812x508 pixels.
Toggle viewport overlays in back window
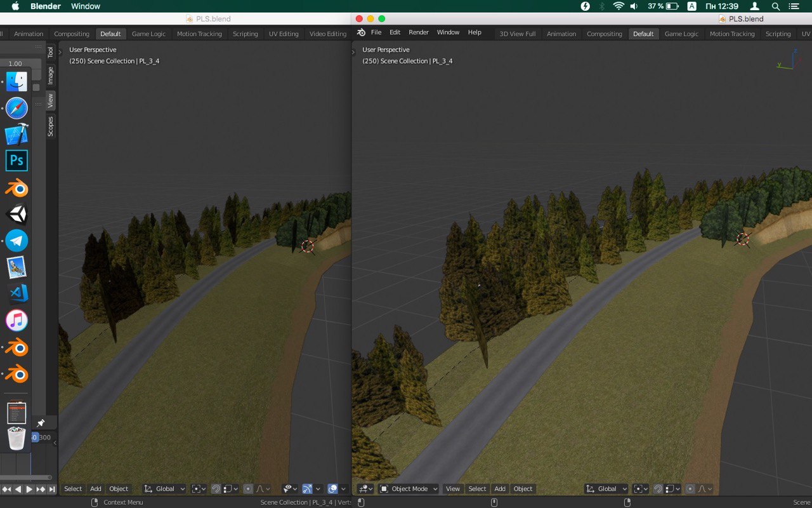(332, 489)
